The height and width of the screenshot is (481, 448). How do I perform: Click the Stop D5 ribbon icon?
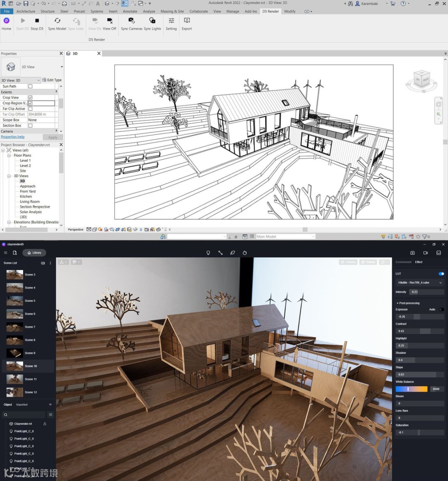click(x=37, y=21)
